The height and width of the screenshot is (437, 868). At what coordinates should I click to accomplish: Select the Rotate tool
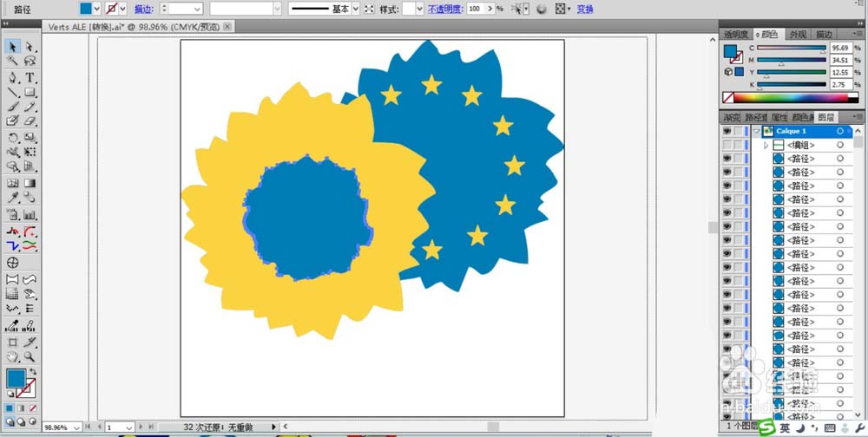(13, 137)
